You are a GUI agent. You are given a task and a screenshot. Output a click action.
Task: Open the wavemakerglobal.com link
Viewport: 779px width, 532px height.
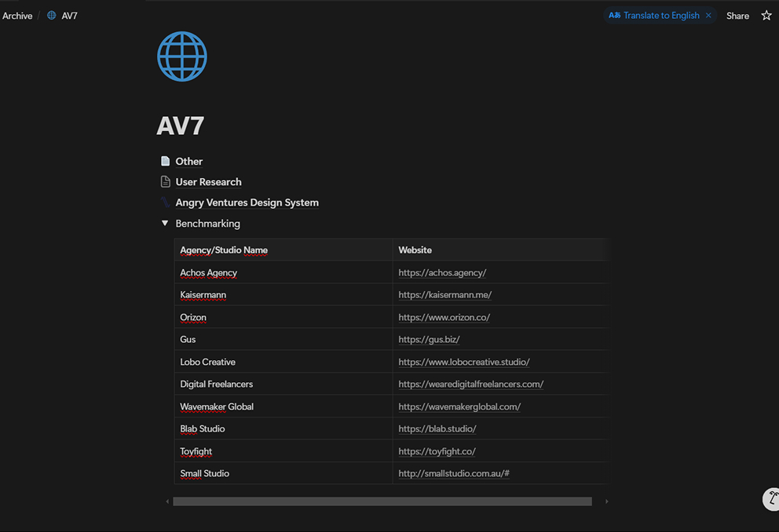459,406
